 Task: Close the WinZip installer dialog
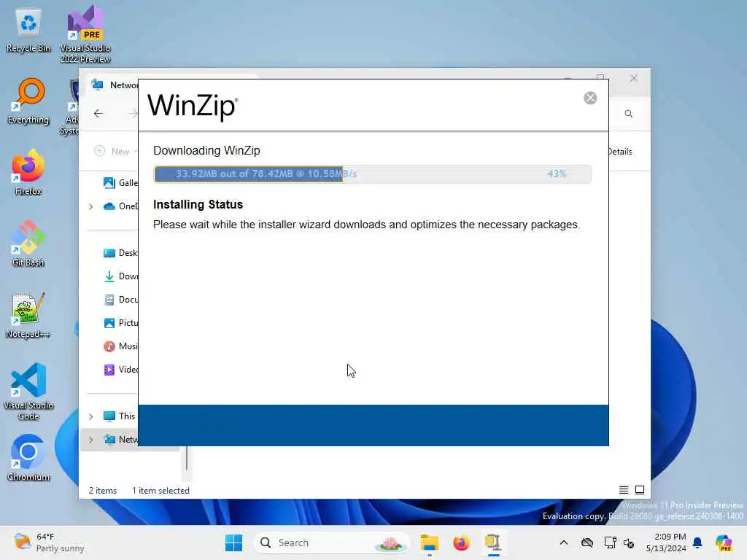click(589, 98)
